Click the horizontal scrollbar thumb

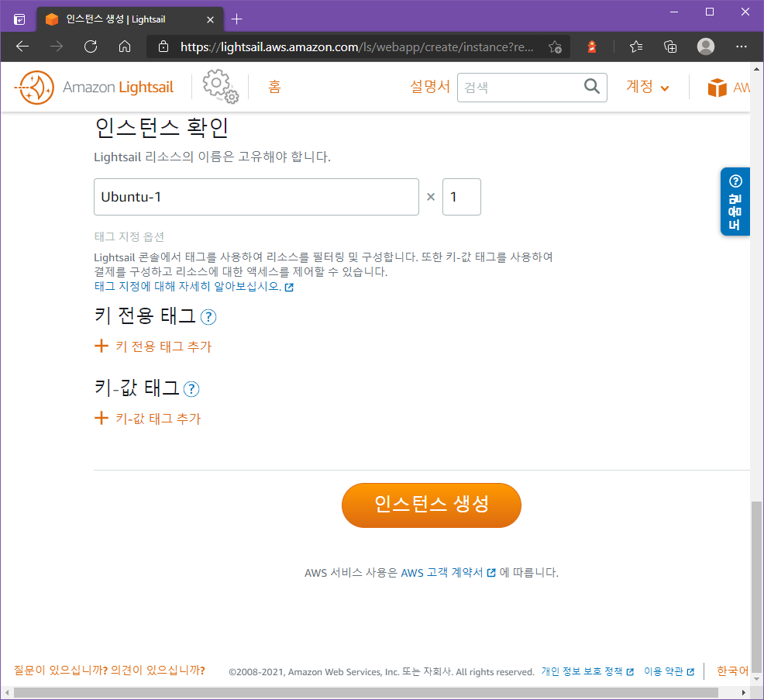click(x=366, y=693)
